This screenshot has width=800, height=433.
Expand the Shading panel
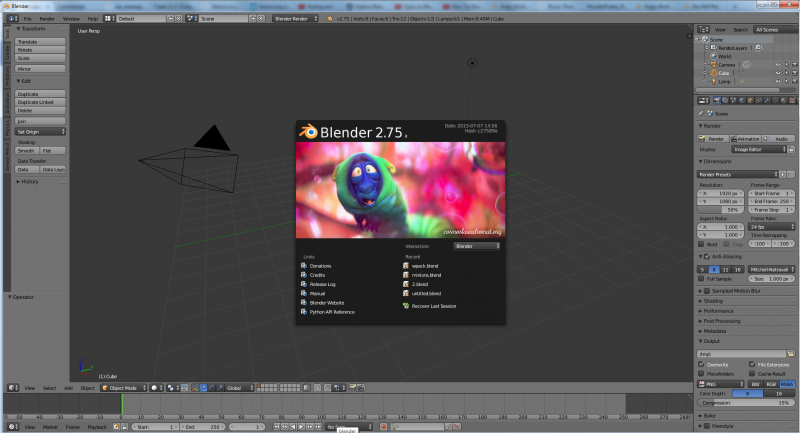713,301
